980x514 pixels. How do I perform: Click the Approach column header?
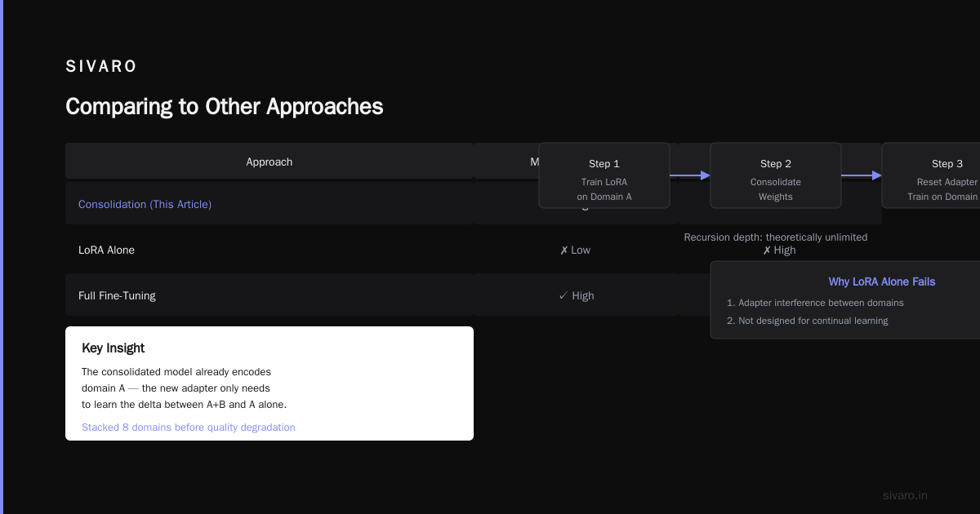269,162
